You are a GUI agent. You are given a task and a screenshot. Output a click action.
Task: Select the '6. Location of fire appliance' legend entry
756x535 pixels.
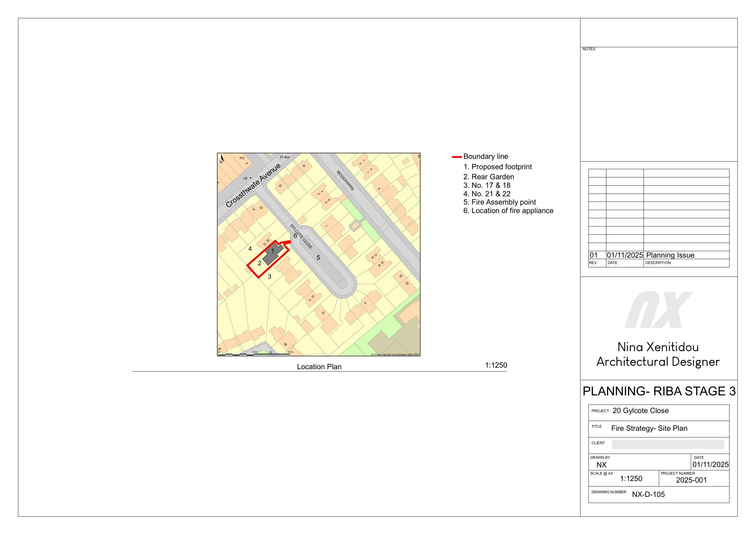(508, 211)
